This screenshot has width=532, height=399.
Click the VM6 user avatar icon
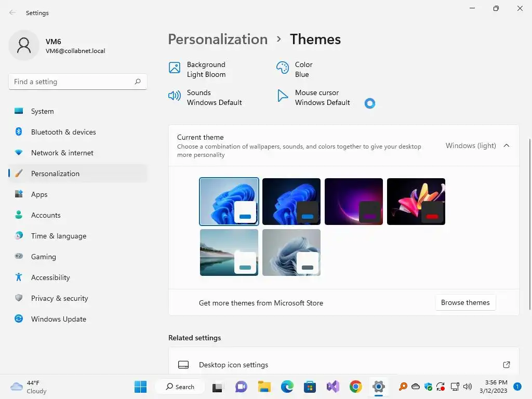[x=24, y=45]
